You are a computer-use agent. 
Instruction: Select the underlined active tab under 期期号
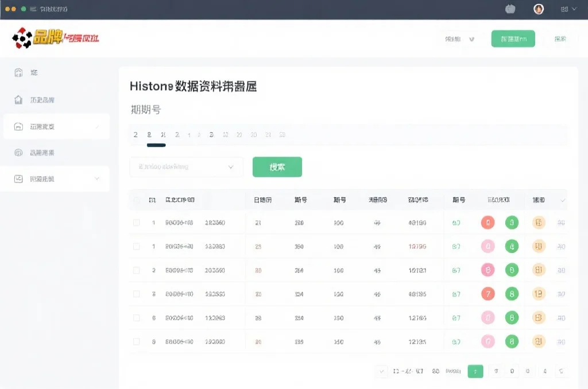150,135
